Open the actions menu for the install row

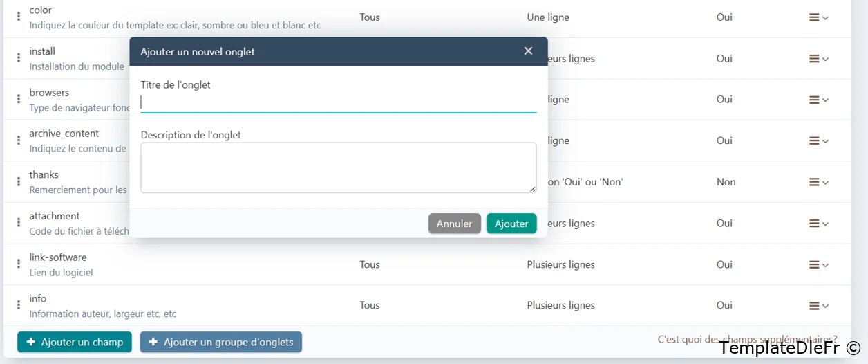(x=818, y=59)
